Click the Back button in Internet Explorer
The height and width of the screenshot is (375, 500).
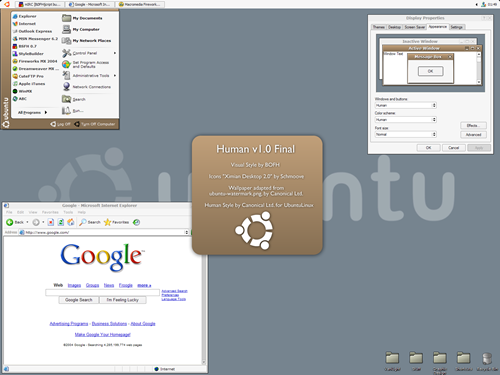[15, 222]
